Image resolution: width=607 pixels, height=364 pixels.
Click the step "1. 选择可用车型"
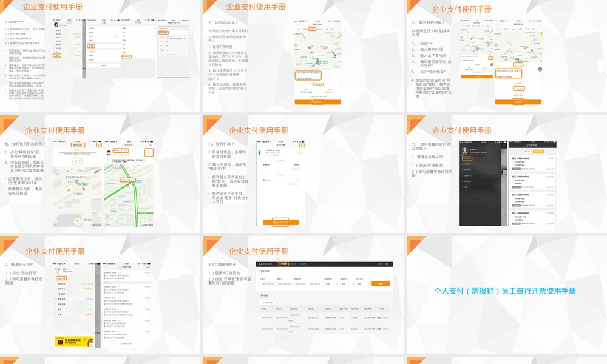[x=221, y=47]
